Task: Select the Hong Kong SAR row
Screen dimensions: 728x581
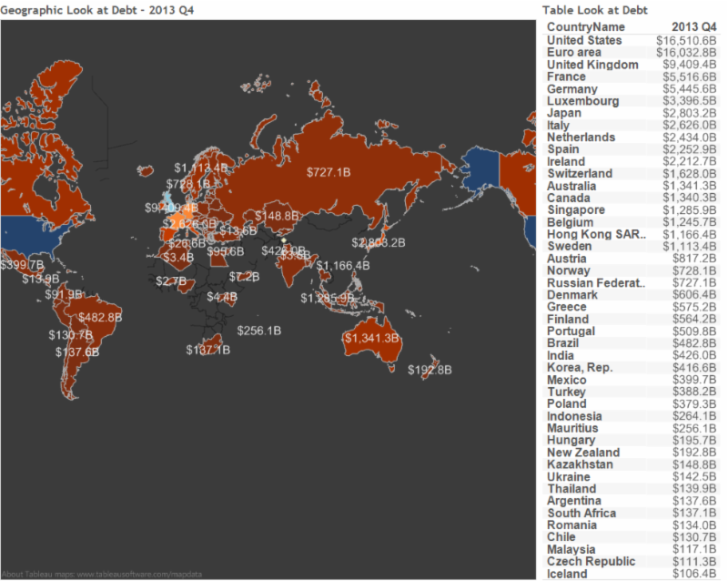Action: coord(632,234)
